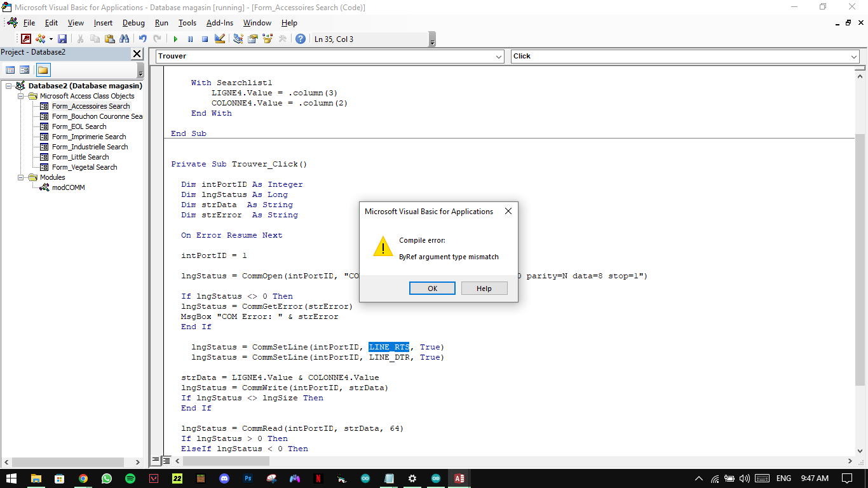
Task: Click the View Microsoft Access toolbar icon
Action: [26, 39]
